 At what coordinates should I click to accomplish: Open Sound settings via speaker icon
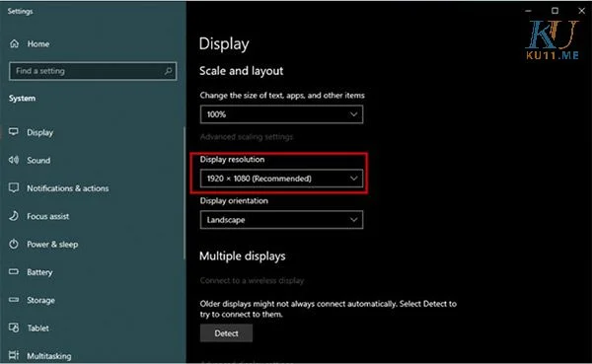[x=14, y=160]
